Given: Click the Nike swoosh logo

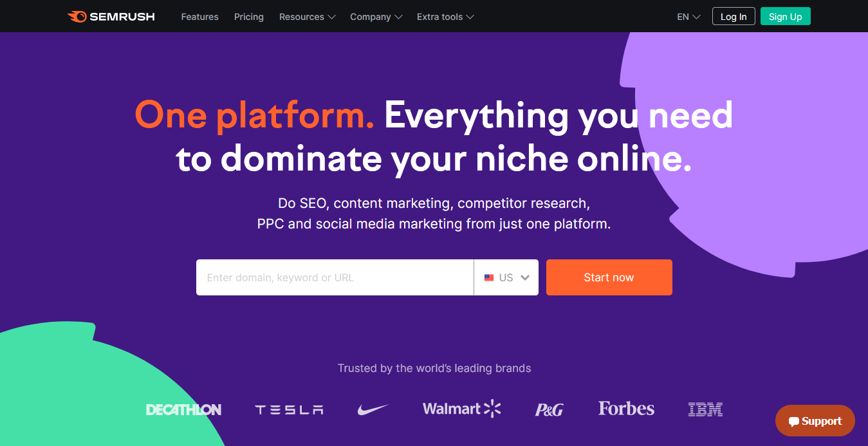Looking at the screenshot, I should point(373,409).
